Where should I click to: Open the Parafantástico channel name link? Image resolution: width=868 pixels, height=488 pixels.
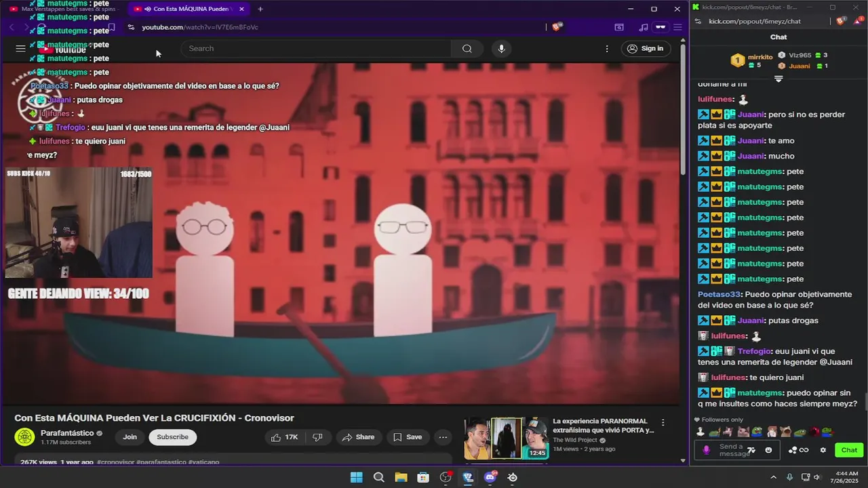point(66,433)
